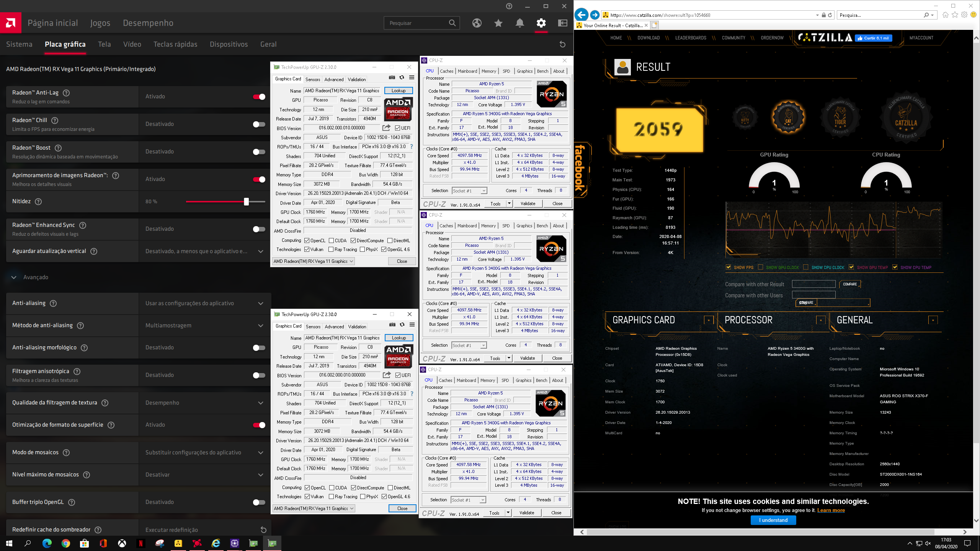The height and width of the screenshot is (551, 980).
Task: Click Lookup in the upper GPU-Z window
Action: pos(399,91)
